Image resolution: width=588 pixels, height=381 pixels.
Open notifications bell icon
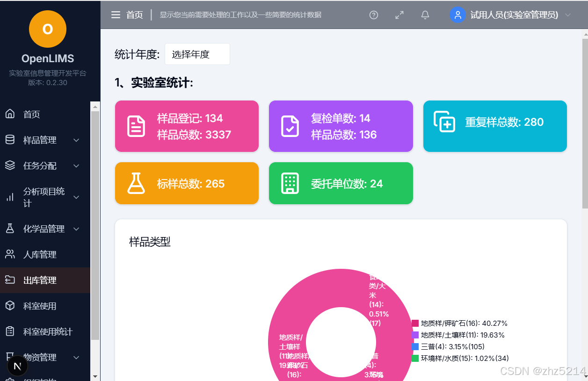pyautogui.click(x=425, y=15)
